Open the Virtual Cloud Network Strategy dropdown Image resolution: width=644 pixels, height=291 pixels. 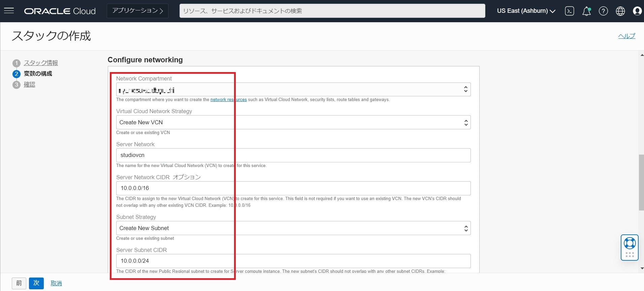point(293,123)
